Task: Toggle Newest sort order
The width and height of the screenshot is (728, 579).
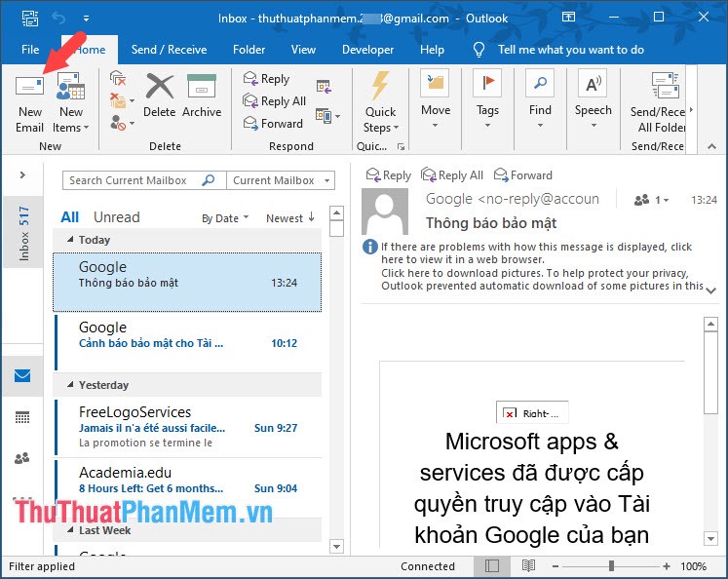Action: (x=290, y=217)
